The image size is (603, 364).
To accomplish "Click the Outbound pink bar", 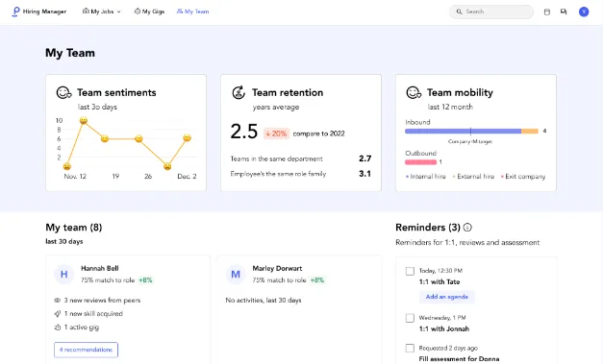I will coord(420,162).
